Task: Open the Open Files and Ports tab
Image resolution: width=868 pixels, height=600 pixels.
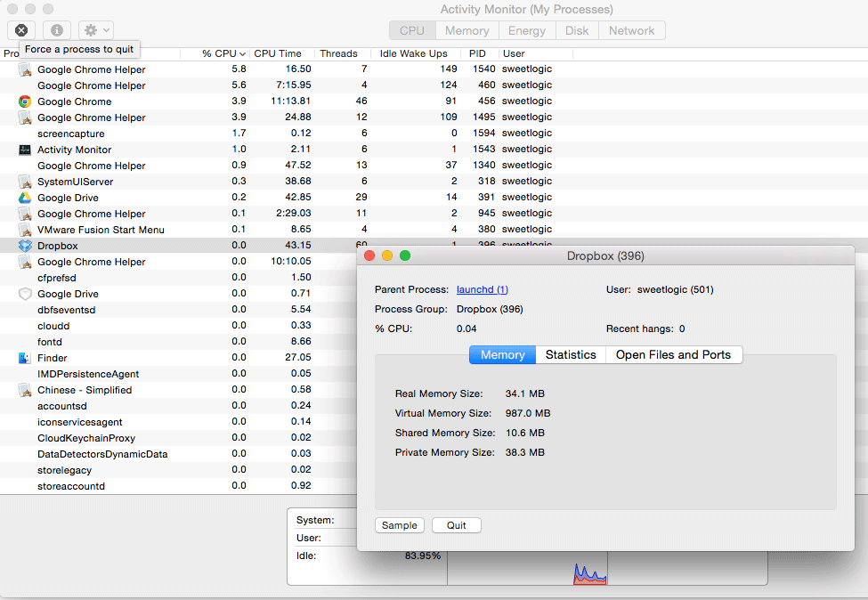Action: (674, 355)
